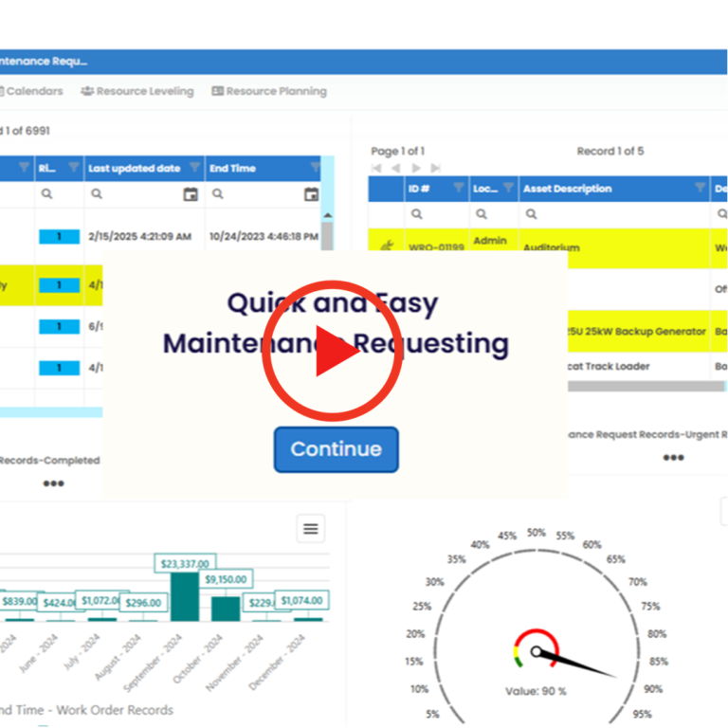
Task: Jump to last page in right grid
Action: click(436, 168)
